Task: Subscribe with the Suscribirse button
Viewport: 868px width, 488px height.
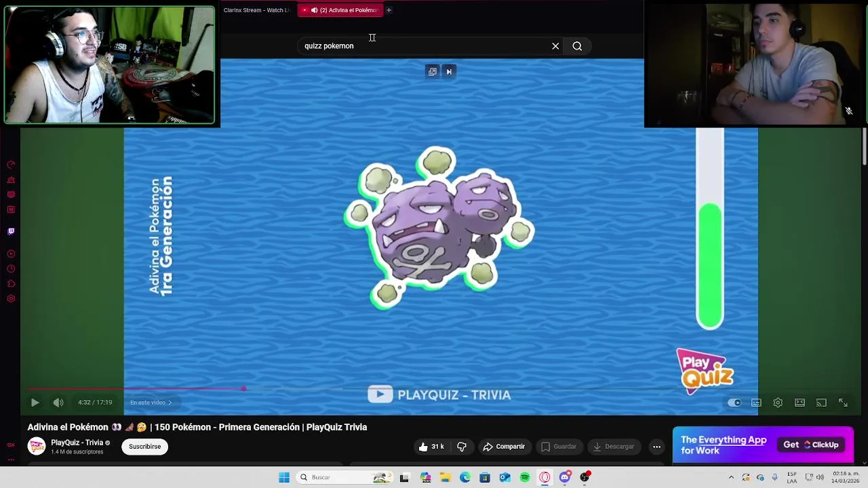Action: coord(145,447)
